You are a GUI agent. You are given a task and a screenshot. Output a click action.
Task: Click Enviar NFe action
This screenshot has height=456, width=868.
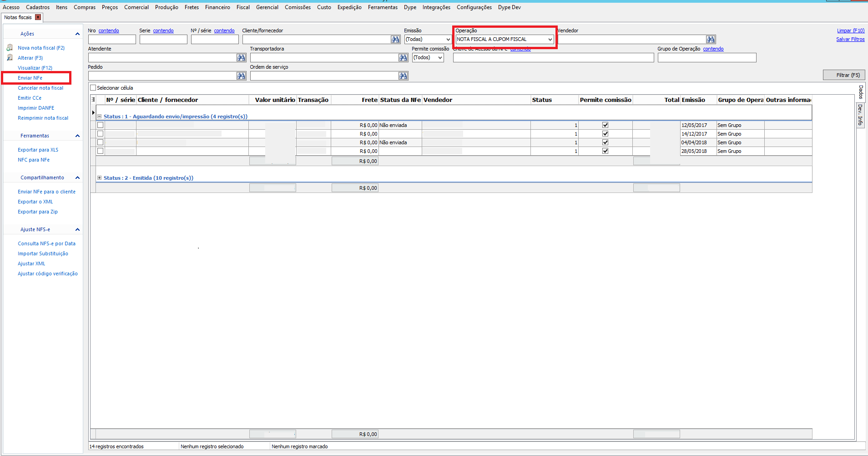click(30, 78)
